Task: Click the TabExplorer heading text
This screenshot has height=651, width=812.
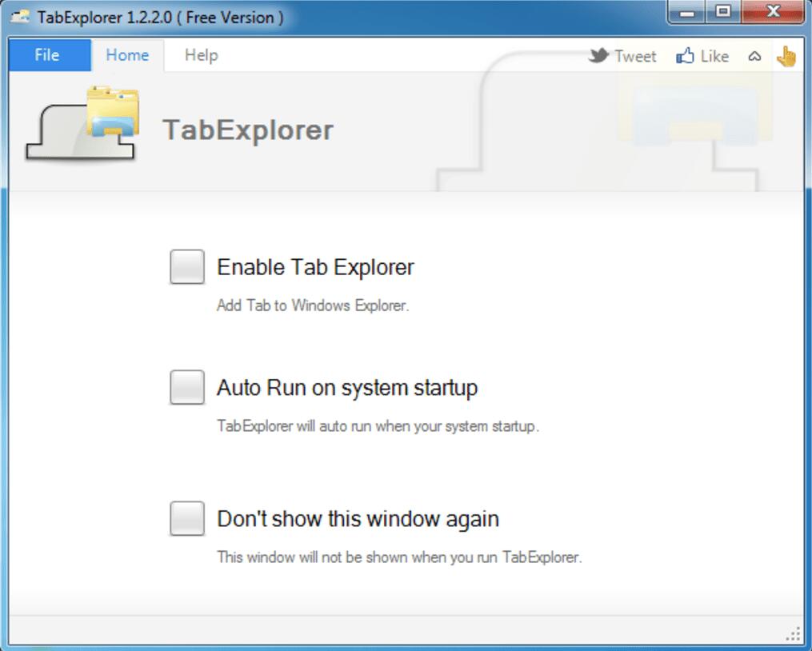Action: (x=248, y=130)
